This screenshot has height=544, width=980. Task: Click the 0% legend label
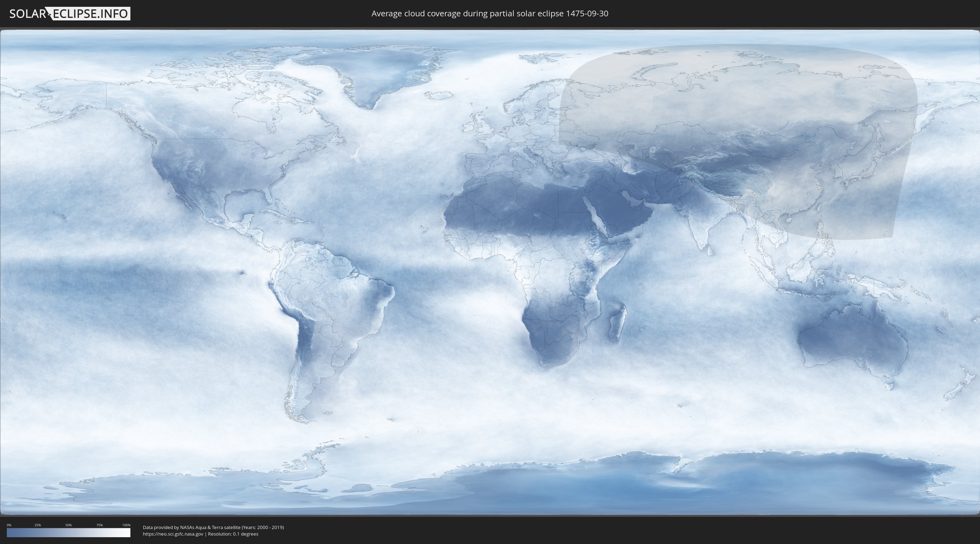pyautogui.click(x=9, y=525)
